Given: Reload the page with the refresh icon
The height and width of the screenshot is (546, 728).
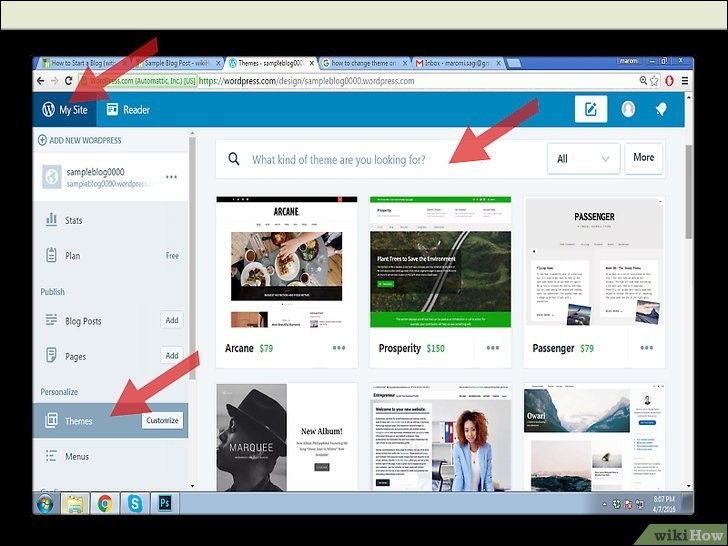Looking at the screenshot, I should tap(69, 81).
